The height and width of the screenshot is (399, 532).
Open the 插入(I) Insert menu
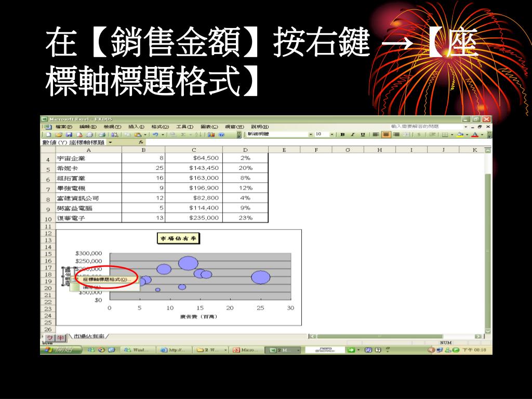tap(136, 127)
